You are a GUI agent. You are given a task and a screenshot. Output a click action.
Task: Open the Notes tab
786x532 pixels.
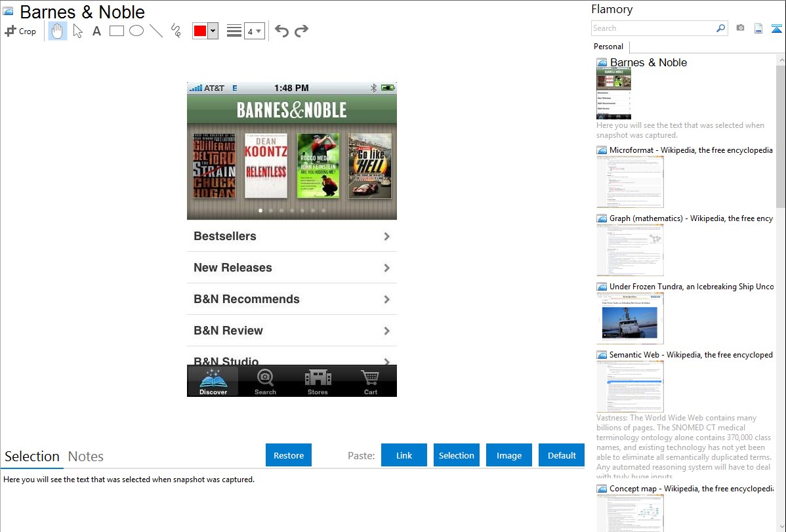coord(86,457)
